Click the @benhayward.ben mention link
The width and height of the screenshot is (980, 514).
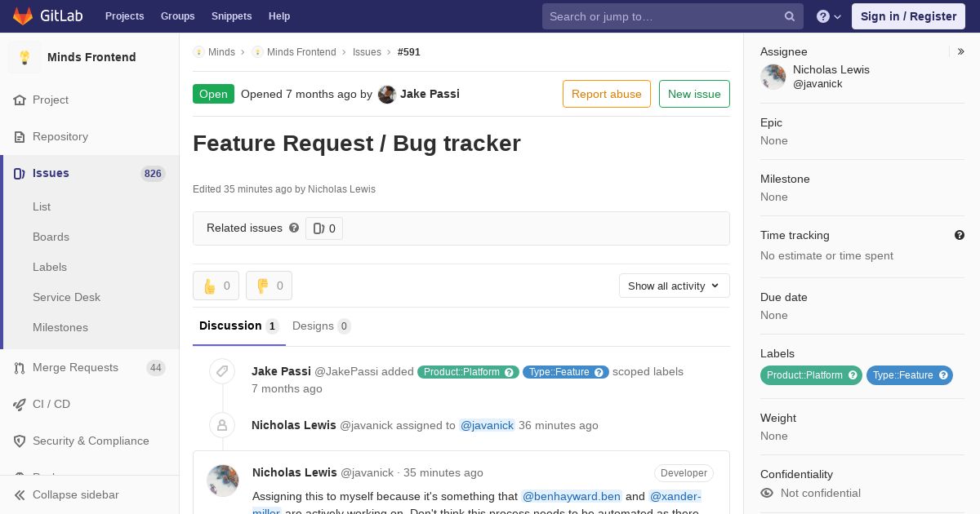(x=572, y=496)
